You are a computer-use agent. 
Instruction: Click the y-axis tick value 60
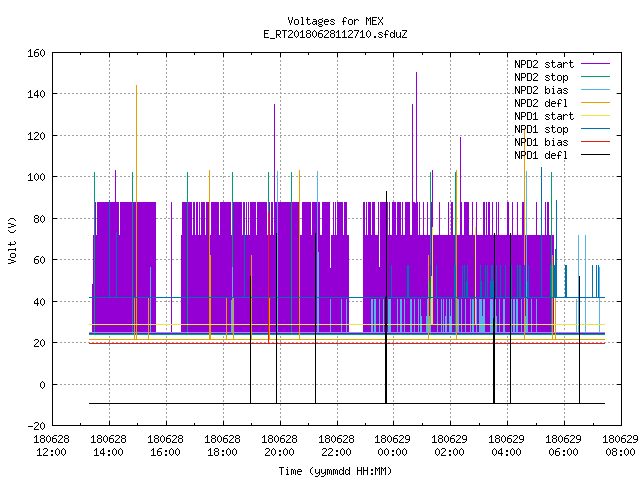(x=39, y=260)
